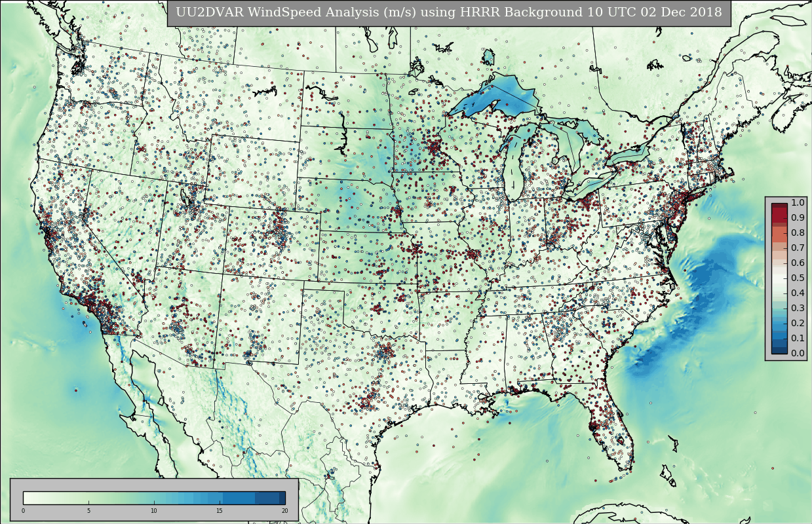This screenshot has height=524, width=812.
Task: Click the 0.6 label on the right colorbar
Action: pyautogui.click(x=798, y=263)
